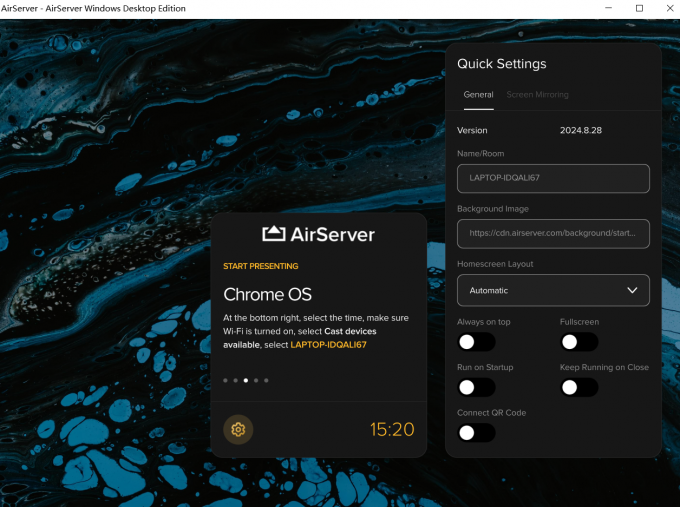Click the version number 2024.8.28
Image resolution: width=680 pixels, height=507 pixels.
pos(581,130)
